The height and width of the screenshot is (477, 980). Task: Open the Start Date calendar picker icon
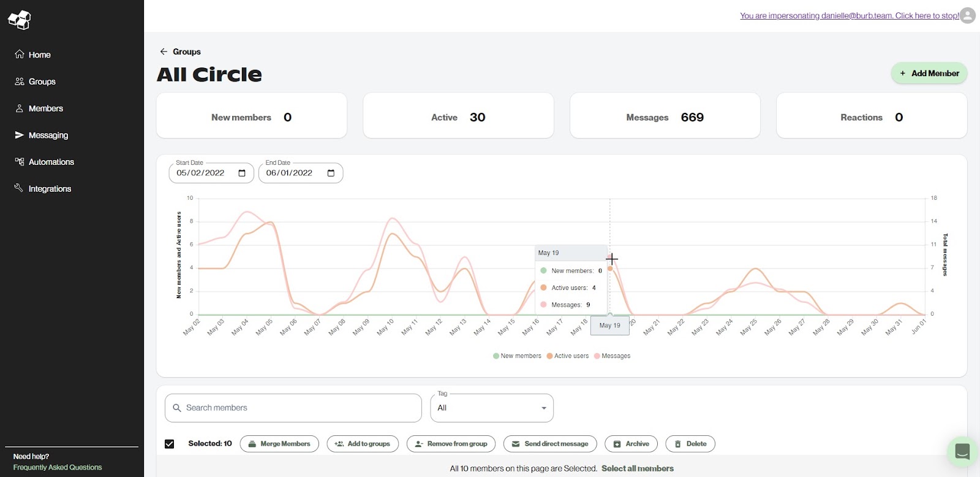pyautogui.click(x=242, y=173)
